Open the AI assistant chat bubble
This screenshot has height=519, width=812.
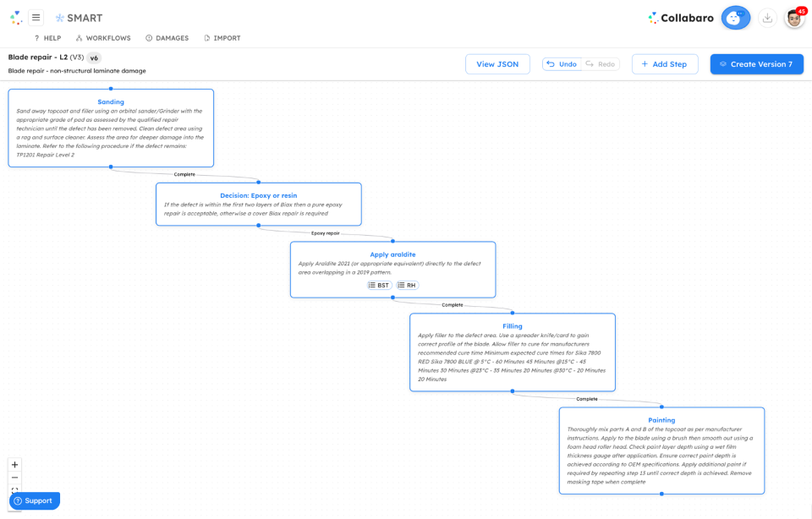pos(735,17)
